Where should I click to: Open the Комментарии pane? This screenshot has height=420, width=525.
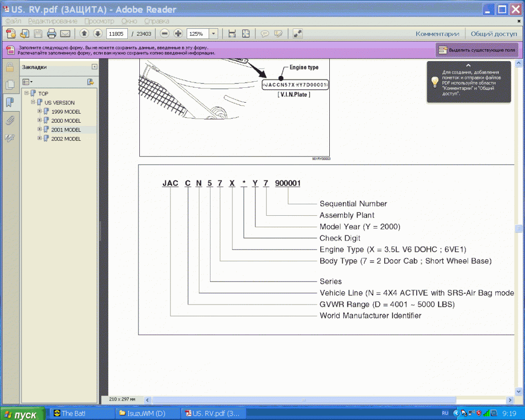(x=437, y=34)
